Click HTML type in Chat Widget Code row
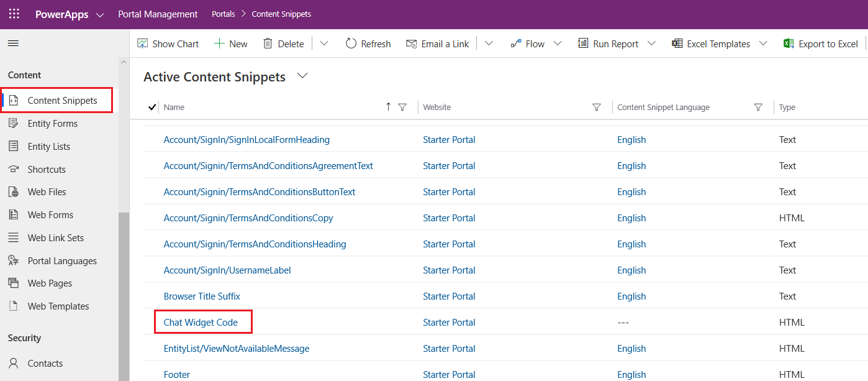Screen dimensions: 868x381 tap(792, 323)
